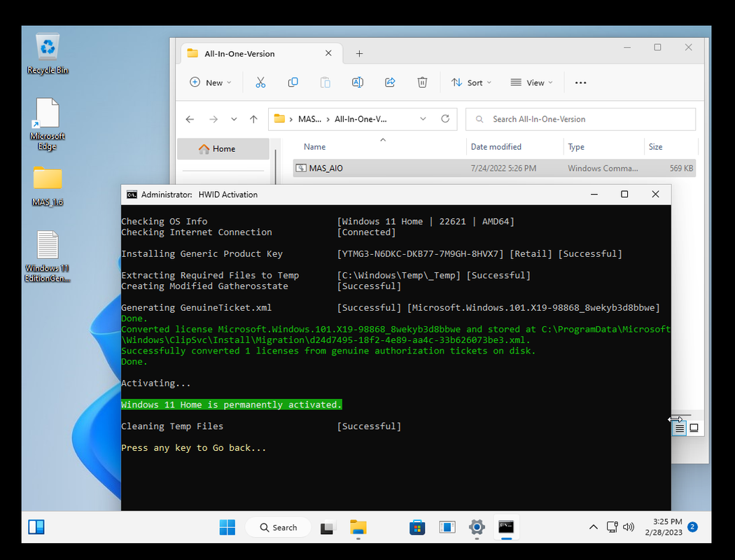Expand address bar history dropdown

pyautogui.click(x=423, y=118)
